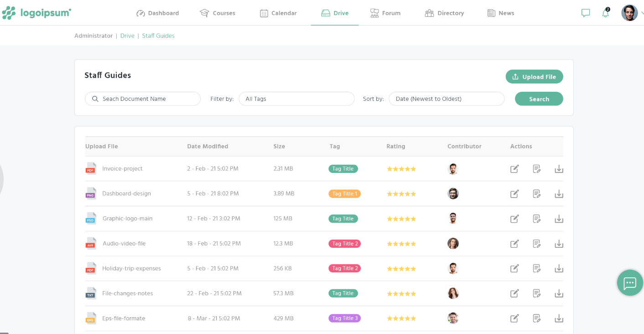Click the AVI icon of Audio-video-file

tap(91, 243)
